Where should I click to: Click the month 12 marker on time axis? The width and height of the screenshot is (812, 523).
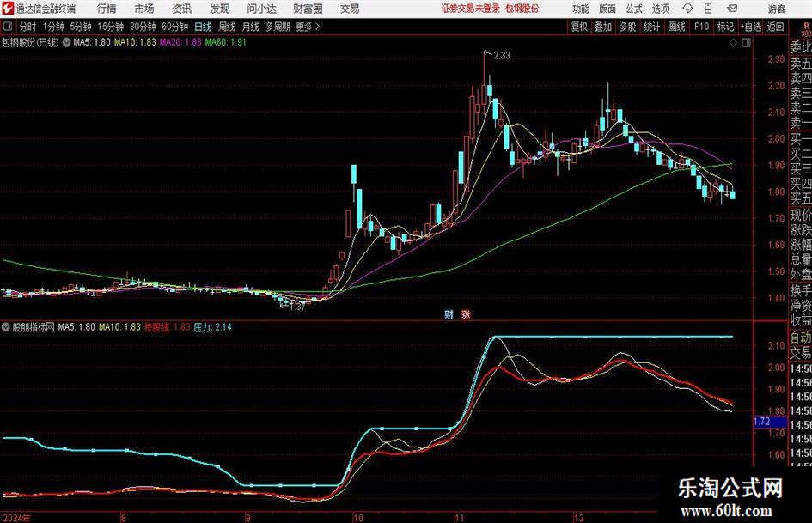click(x=578, y=518)
